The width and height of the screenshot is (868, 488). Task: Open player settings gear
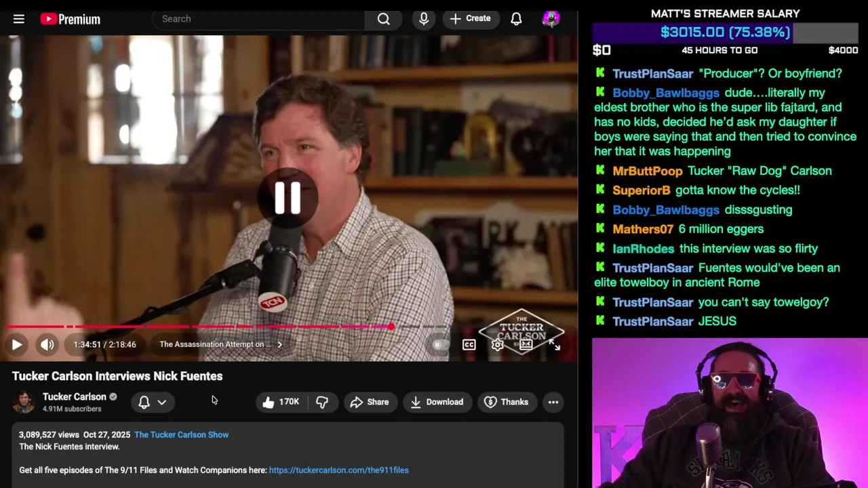coord(498,345)
